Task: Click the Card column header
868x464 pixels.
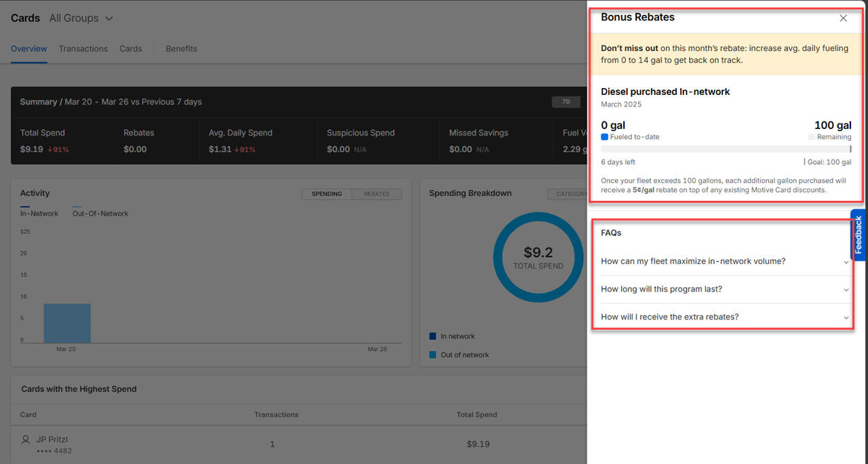Action: click(28, 414)
